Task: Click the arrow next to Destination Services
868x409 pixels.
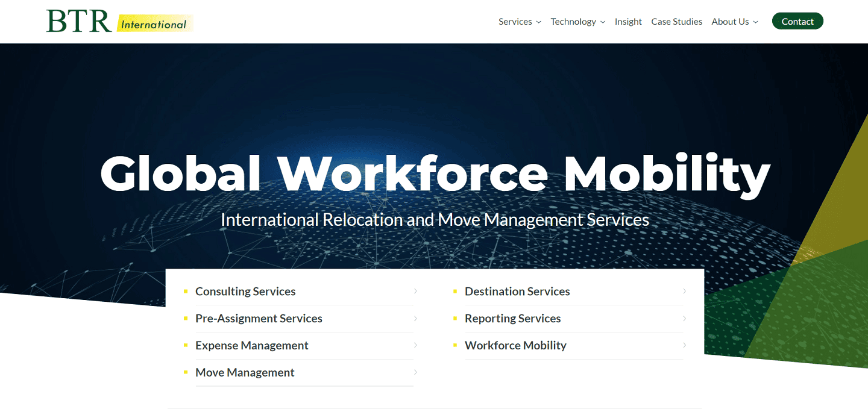Action: point(684,291)
